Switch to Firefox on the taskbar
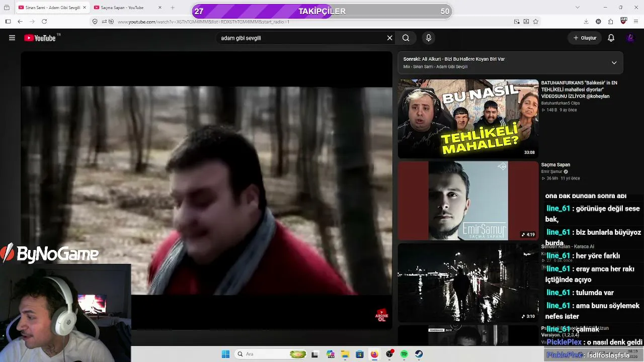 [374, 354]
